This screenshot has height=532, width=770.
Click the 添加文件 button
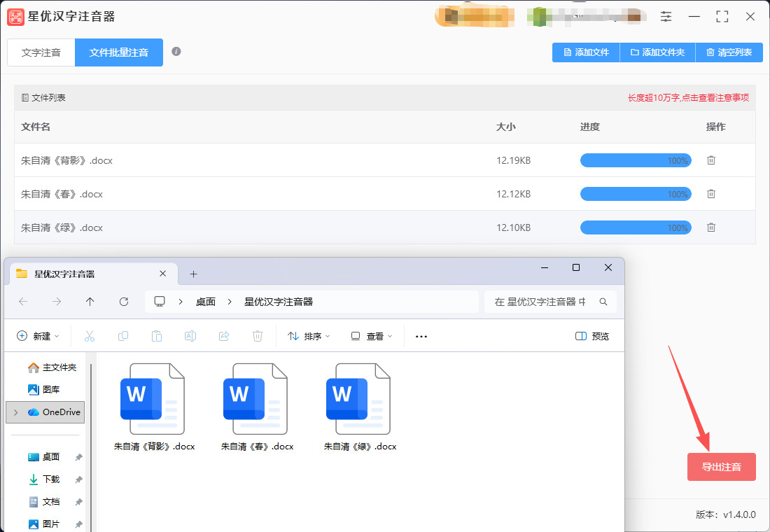pyautogui.click(x=586, y=52)
